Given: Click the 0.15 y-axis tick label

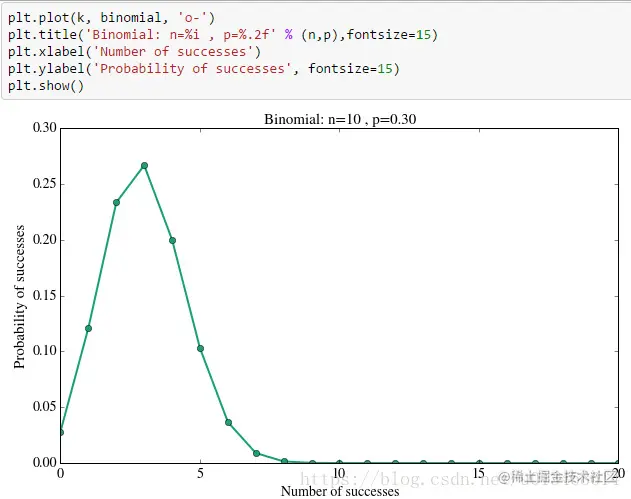Looking at the screenshot, I should [x=45, y=295].
